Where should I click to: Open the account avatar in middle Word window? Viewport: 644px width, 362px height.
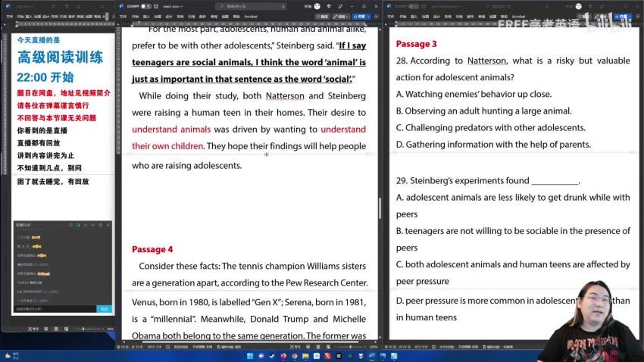click(317, 7)
